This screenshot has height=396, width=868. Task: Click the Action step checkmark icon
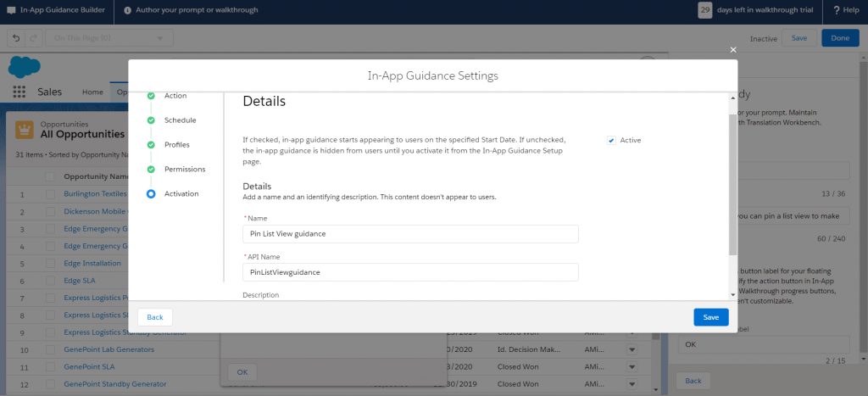pyautogui.click(x=151, y=96)
